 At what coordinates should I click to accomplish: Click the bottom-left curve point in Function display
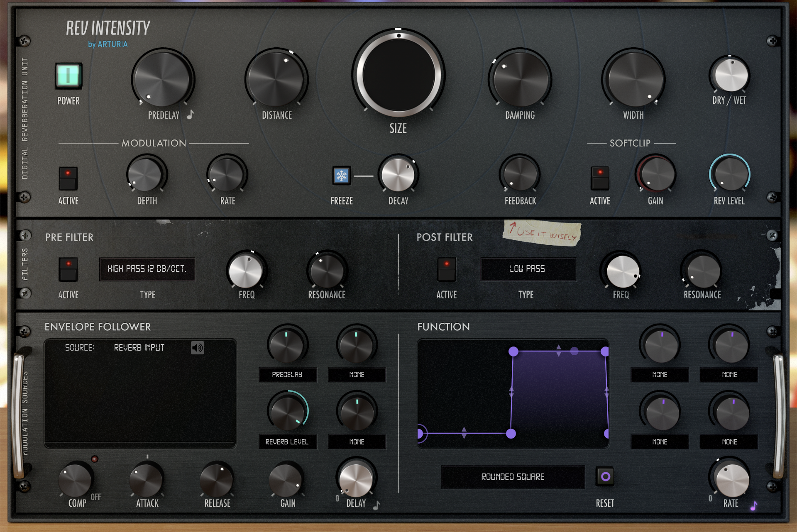click(421, 434)
